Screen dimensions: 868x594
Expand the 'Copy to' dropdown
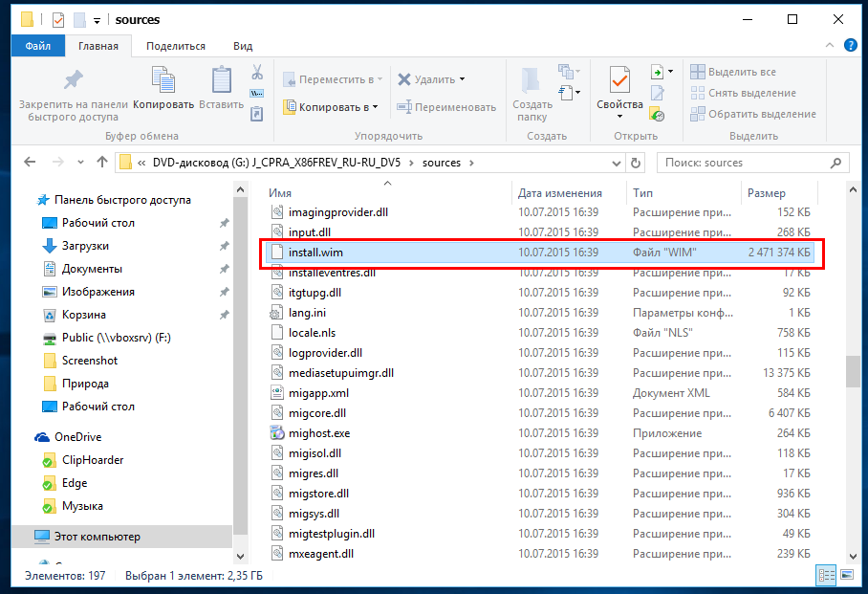[375, 107]
